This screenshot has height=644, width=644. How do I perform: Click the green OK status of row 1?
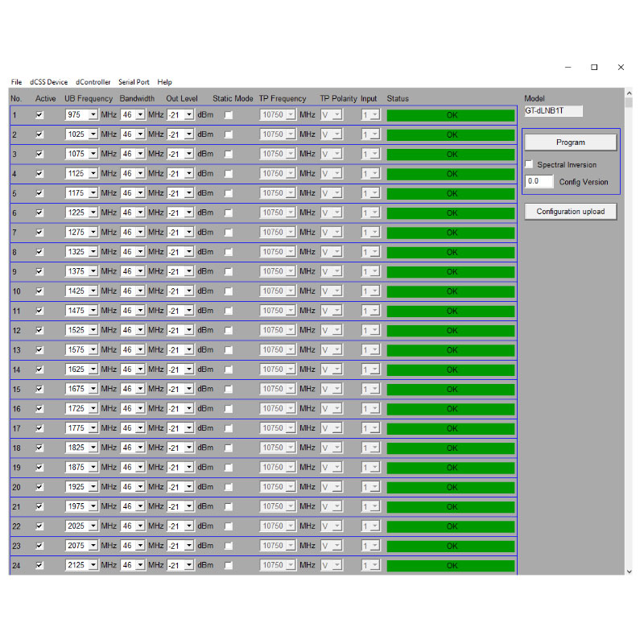tap(451, 115)
